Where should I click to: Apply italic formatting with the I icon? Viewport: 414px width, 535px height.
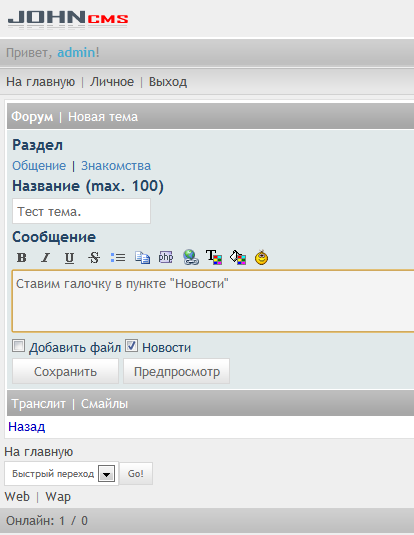(46, 257)
